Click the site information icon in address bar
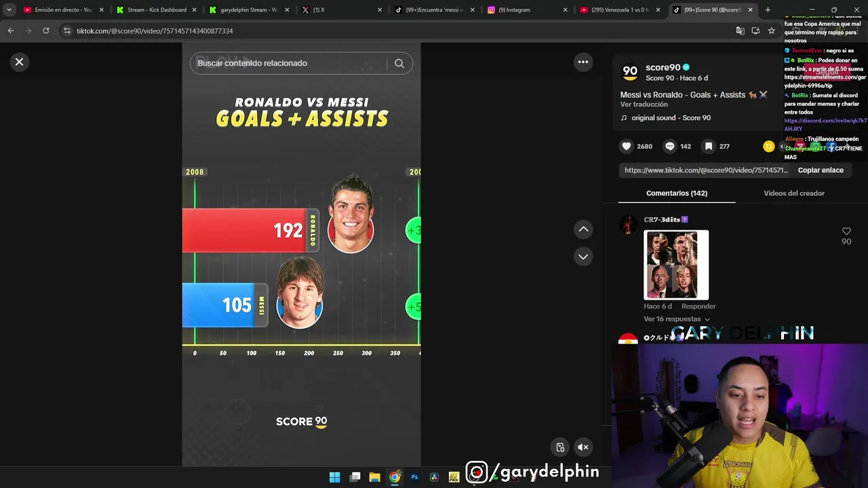Image resolution: width=868 pixels, height=488 pixels. click(x=66, y=30)
